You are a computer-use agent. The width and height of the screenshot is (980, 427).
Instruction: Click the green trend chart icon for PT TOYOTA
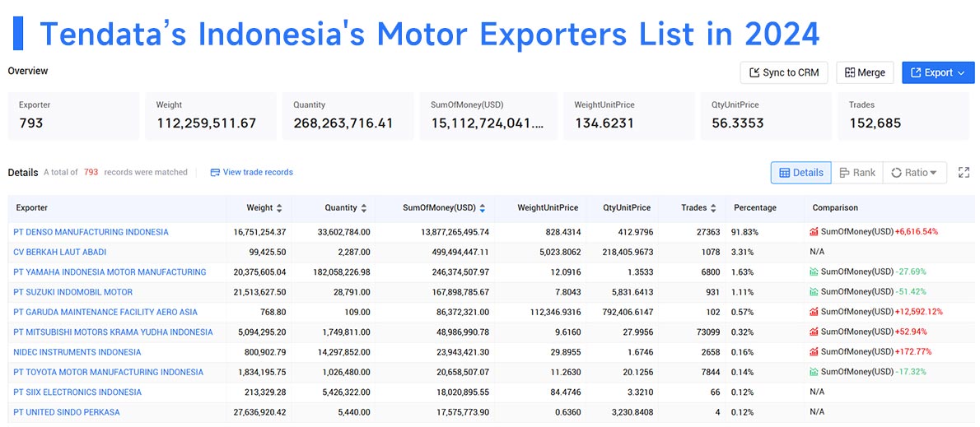pyautogui.click(x=814, y=371)
